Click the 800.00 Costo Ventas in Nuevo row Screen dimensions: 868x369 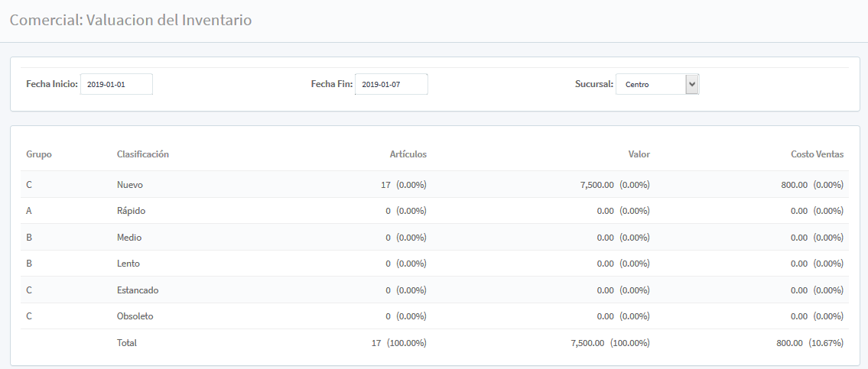coord(794,185)
